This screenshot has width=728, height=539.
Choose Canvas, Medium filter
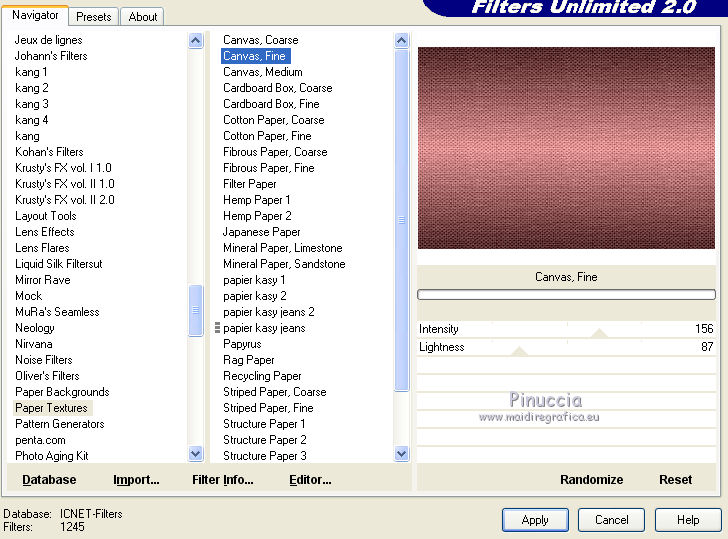click(x=262, y=72)
